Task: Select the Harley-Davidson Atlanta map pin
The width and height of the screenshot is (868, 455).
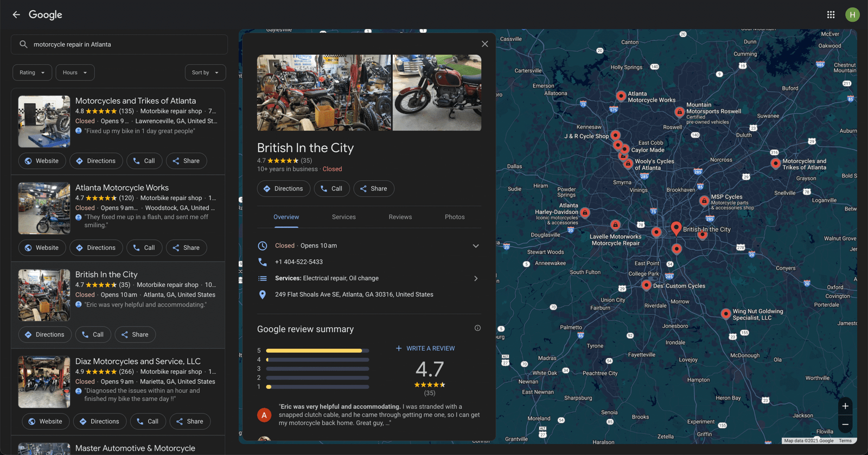Action: click(x=585, y=212)
